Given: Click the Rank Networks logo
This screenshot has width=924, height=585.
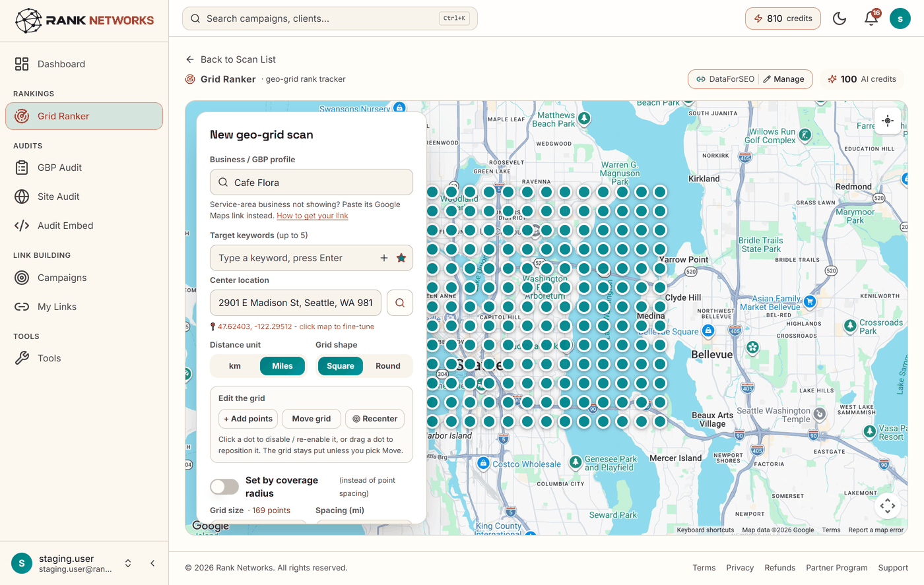Looking at the screenshot, I should (84, 20).
